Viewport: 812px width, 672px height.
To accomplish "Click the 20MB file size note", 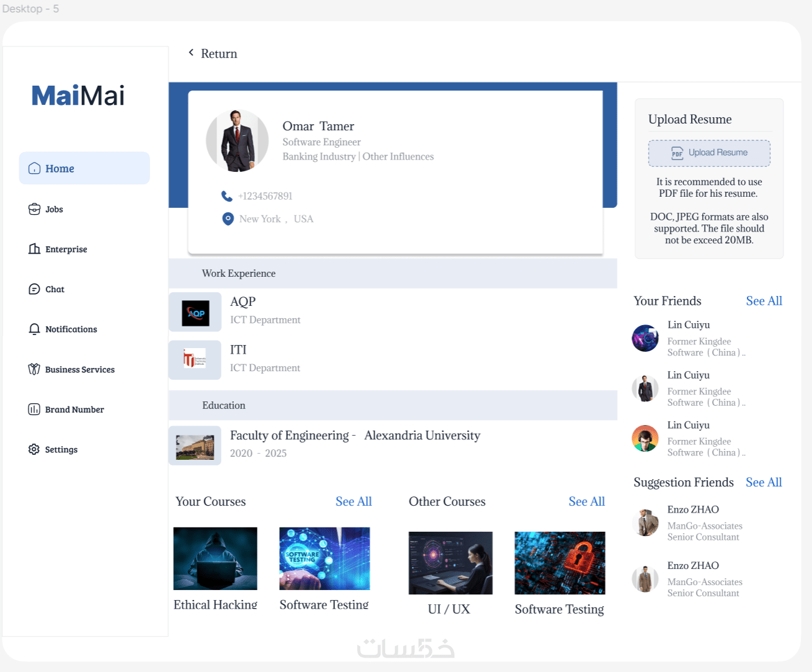I will pos(709,228).
